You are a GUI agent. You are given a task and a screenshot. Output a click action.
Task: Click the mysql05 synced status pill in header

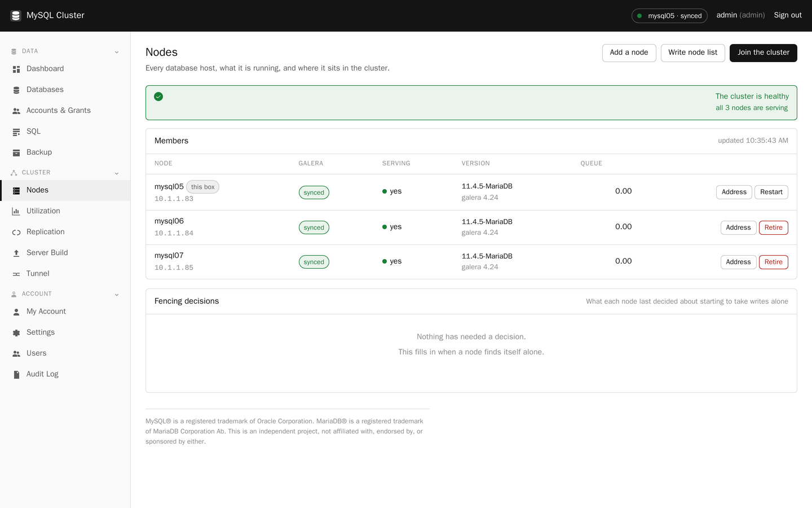tap(669, 16)
